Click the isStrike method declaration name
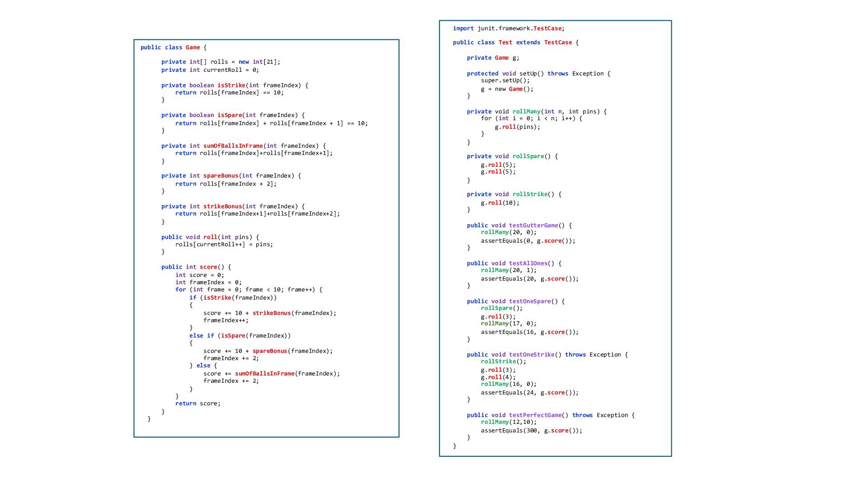 [231, 85]
